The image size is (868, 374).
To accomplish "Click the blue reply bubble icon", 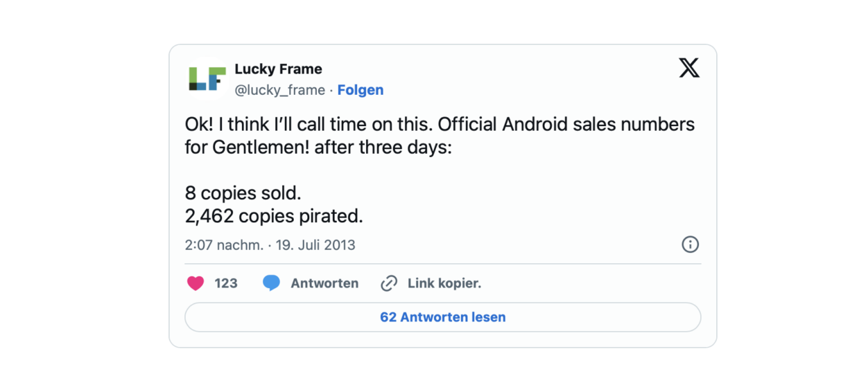I will pos(271,283).
